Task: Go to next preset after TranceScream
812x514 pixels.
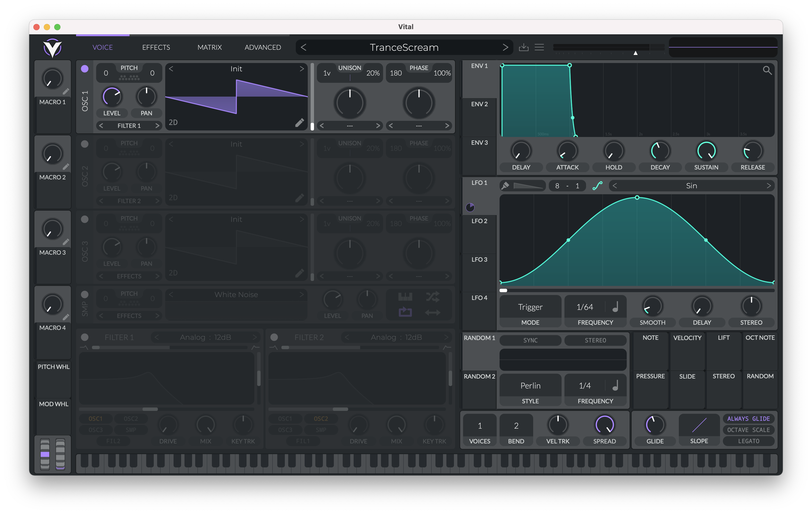Action: click(x=505, y=47)
